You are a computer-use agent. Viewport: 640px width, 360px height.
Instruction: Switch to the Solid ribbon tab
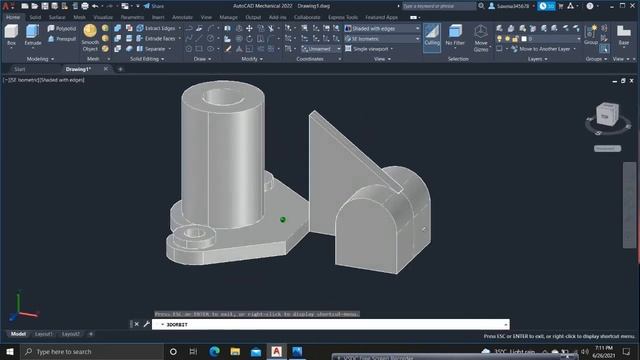[35, 17]
